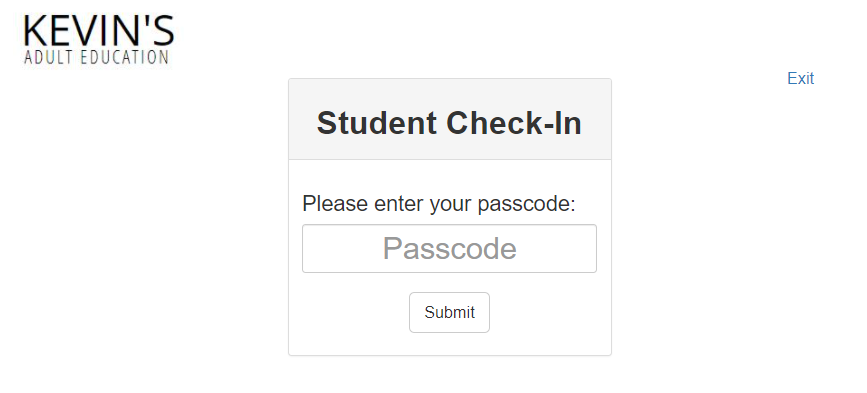Viewport: 867px width, 393px height.
Task: Click the ADULT EDUCATION tagline in the logo
Action: [96, 57]
